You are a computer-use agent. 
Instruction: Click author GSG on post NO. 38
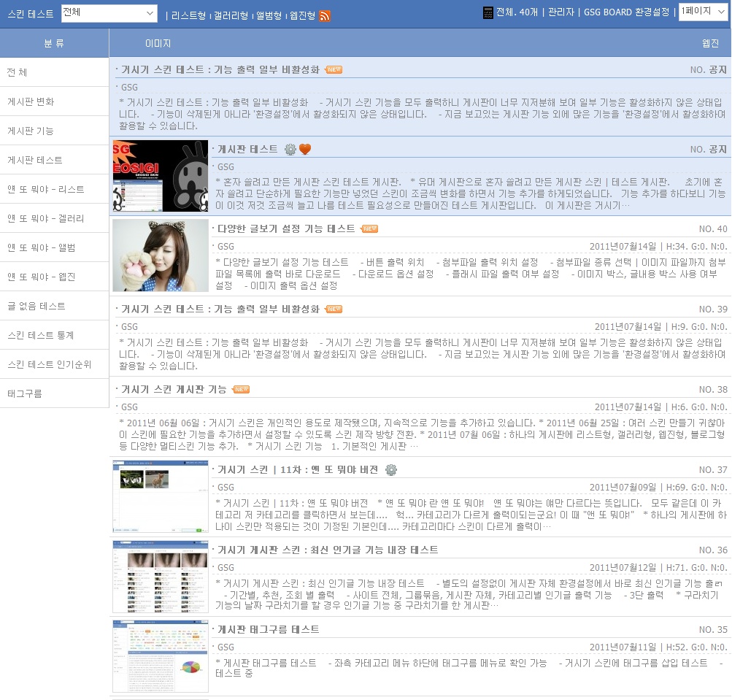pyautogui.click(x=129, y=407)
